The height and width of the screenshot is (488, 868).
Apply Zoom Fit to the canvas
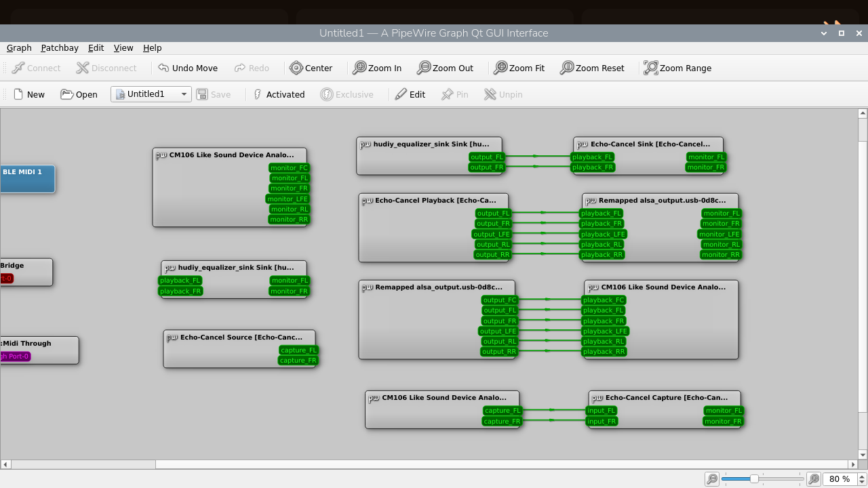point(519,68)
